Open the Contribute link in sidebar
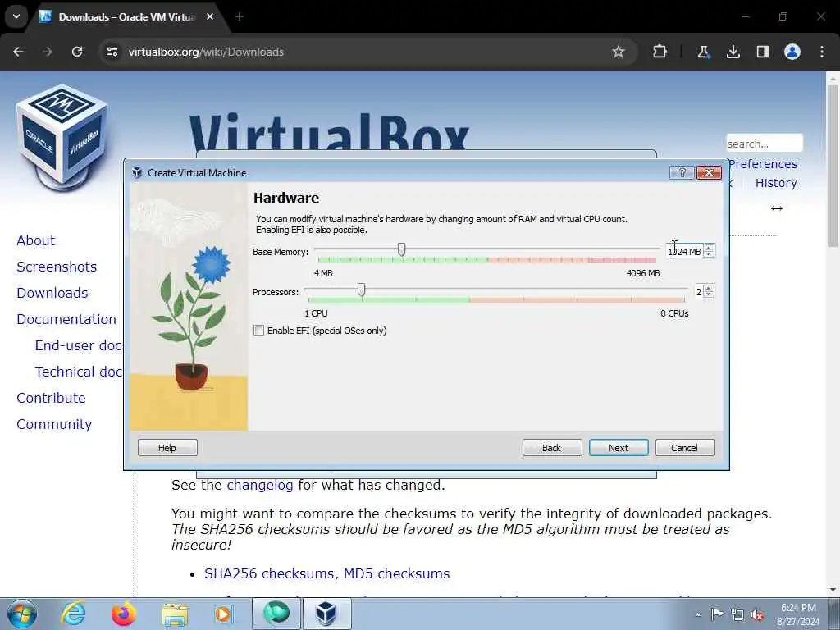The height and width of the screenshot is (630, 840). (x=52, y=398)
